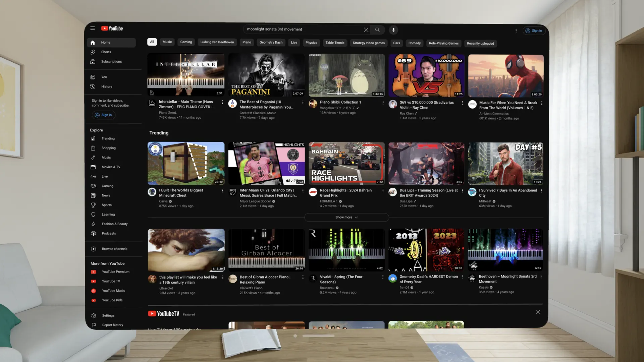The height and width of the screenshot is (362, 644).
Task: Clear the search query text
Action: click(366, 29)
